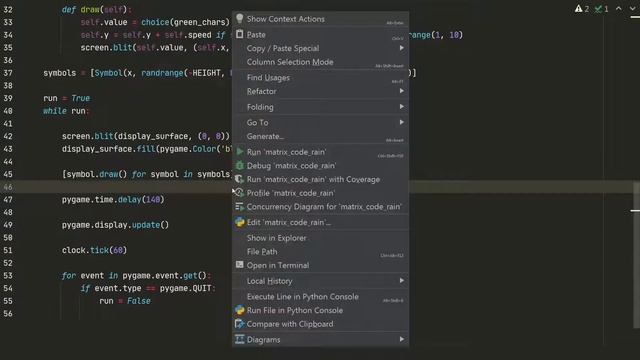
Task: Open the Refactor menu entry
Action: point(320,91)
